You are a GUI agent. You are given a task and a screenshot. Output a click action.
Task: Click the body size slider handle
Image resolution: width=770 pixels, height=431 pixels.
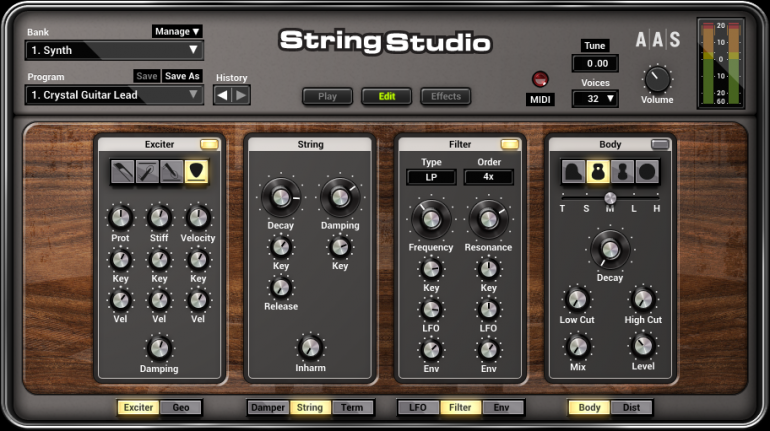pyautogui.click(x=610, y=198)
